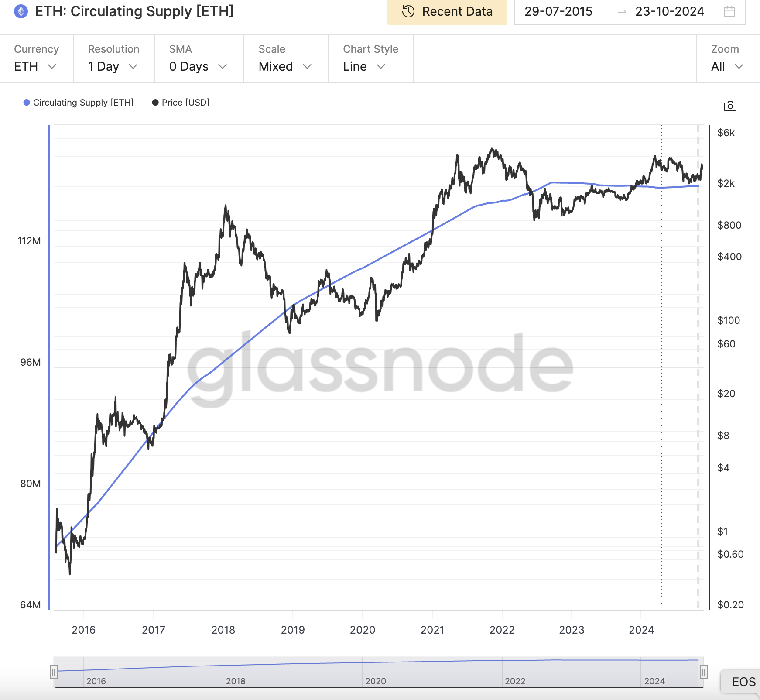Expand the Resolution 1 Day dropdown

tap(113, 66)
